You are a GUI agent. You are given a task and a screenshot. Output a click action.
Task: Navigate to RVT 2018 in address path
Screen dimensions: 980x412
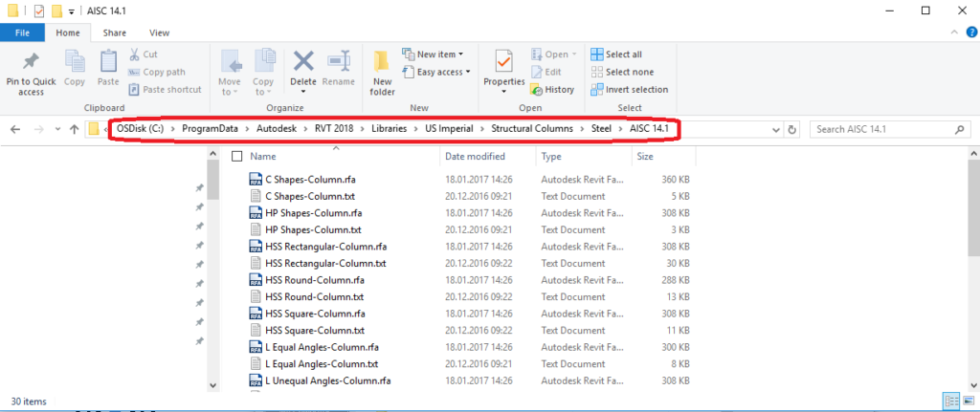click(334, 129)
